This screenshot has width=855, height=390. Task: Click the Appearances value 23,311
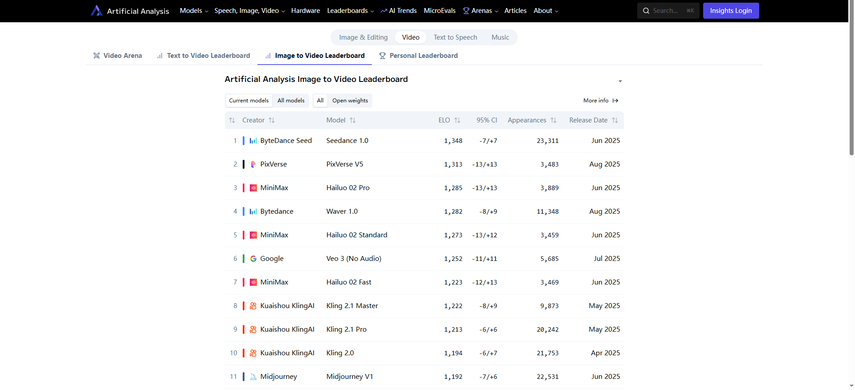click(x=547, y=141)
